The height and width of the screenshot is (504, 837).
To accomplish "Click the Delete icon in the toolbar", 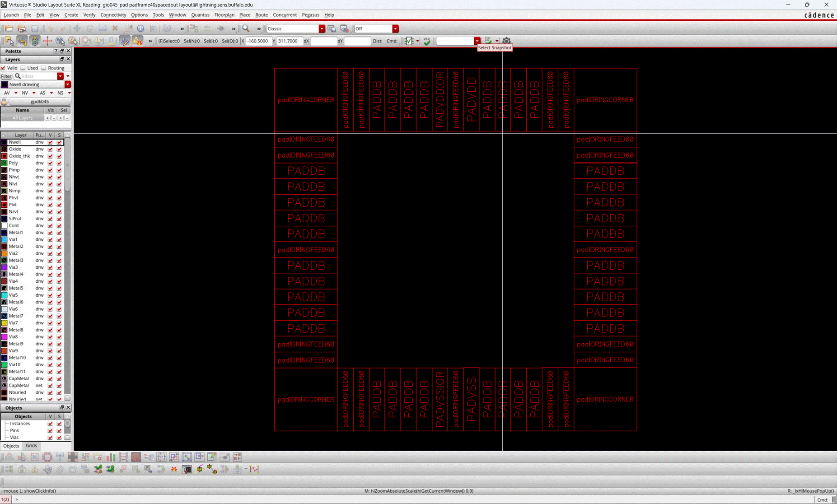I will [x=114, y=28].
